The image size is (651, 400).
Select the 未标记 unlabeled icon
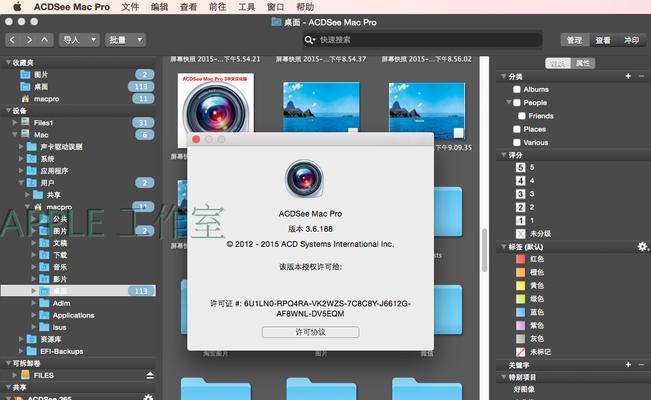point(520,352)
